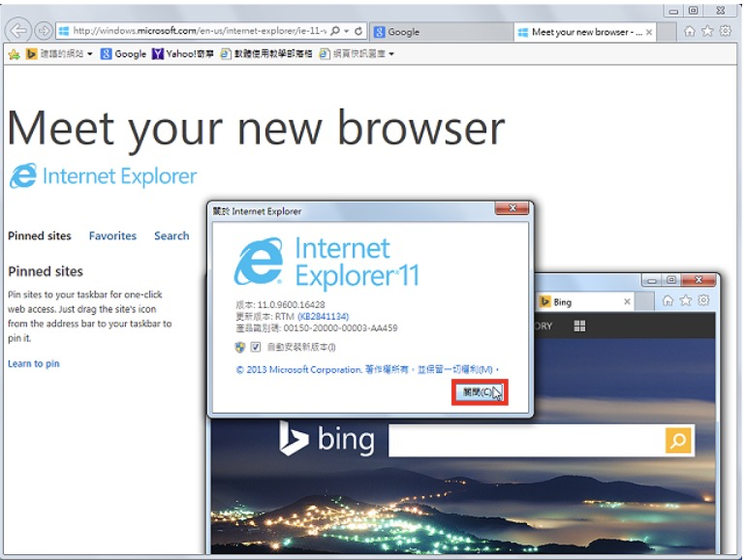Open the Bing suggested sites favorite

click(54, 53)
